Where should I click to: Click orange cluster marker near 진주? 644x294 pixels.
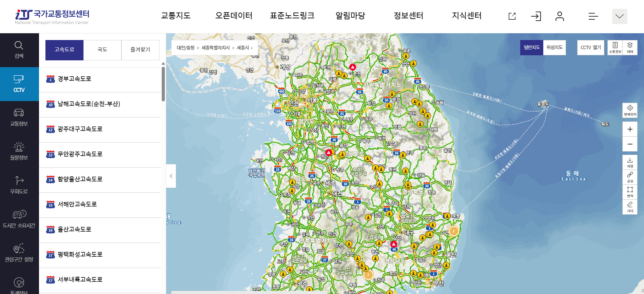[368, 275]
